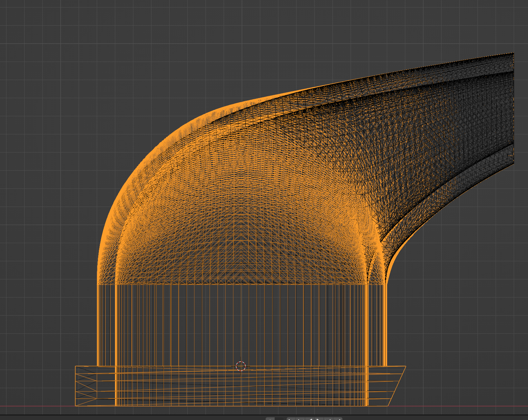
Task: Click empty grid space in the top-left viewport
Action: pyautogui.click(x=48, y=48)
